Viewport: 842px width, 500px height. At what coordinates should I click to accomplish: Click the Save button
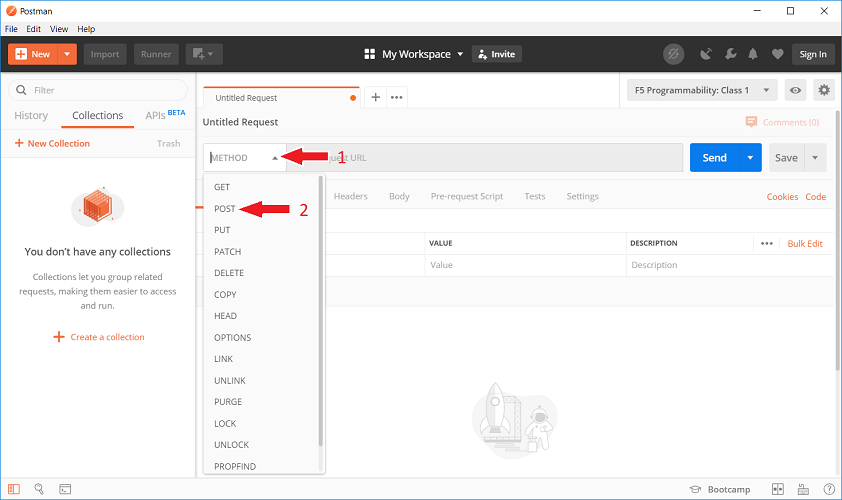[x=786, y=158]
